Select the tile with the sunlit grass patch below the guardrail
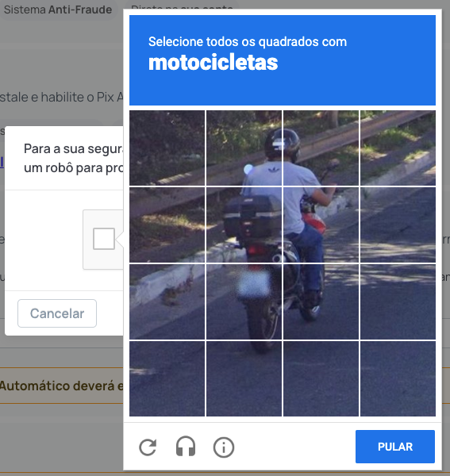 pyautogui.click(x=167, y=225)
